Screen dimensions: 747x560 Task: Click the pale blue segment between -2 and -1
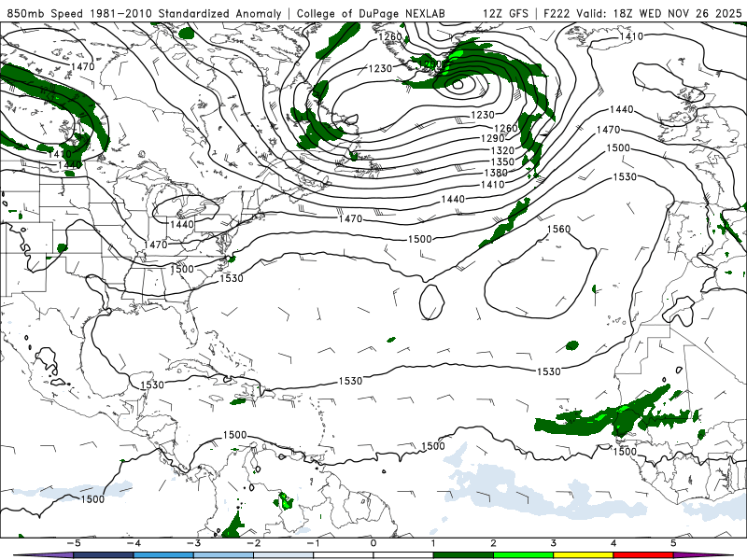coord(284,555)
